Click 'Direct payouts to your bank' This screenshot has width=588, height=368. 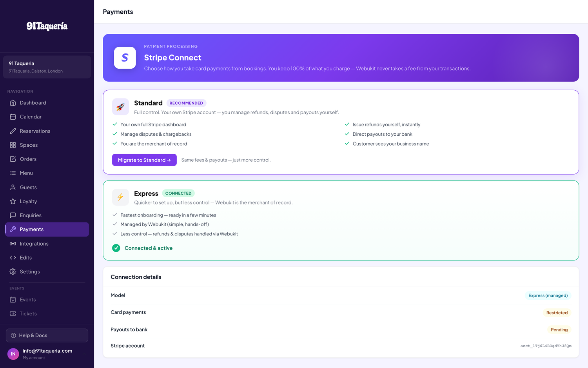coord(383,134)
